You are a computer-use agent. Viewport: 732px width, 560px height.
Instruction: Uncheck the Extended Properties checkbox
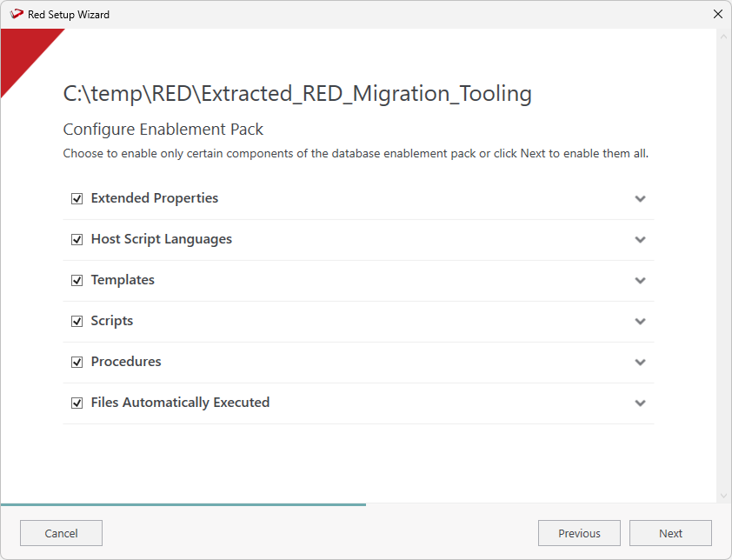coord(77,199)
